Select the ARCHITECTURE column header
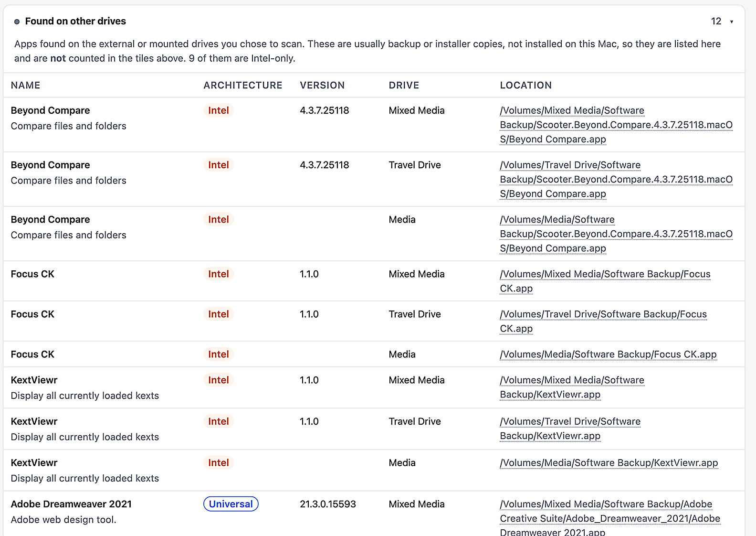The height and width of the screenshot is (536, 756). (x=243, y=85)
